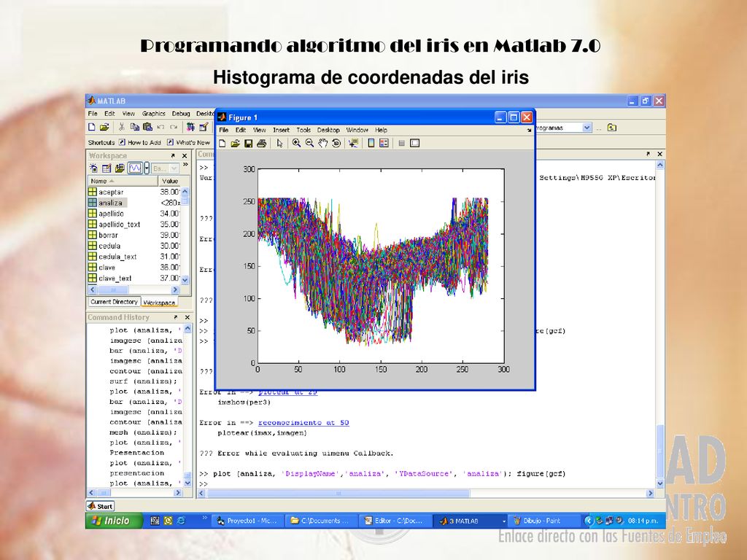This screenshot has height=560, width=747.
Task: Click New Figure icon in Figure 1 toolbar
Action: click(x=222, y=144)
